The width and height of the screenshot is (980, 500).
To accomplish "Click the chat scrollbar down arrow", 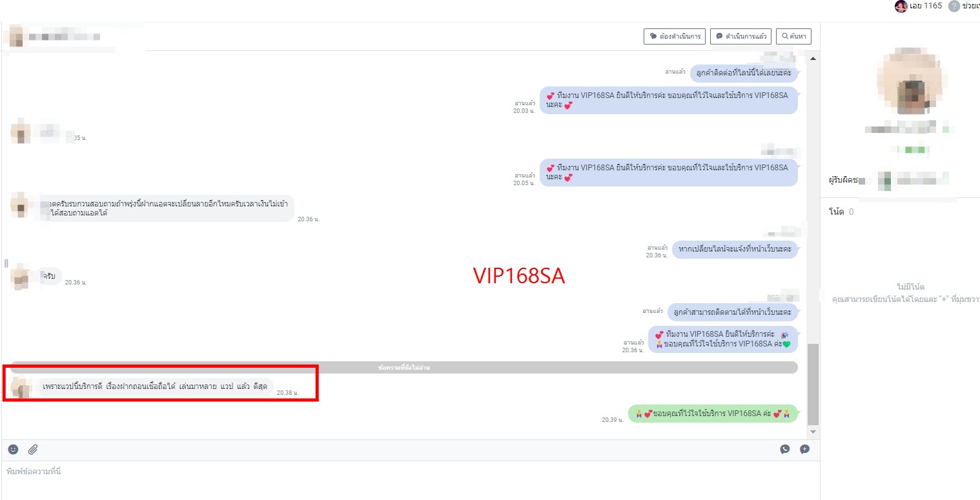I will 813,432.
